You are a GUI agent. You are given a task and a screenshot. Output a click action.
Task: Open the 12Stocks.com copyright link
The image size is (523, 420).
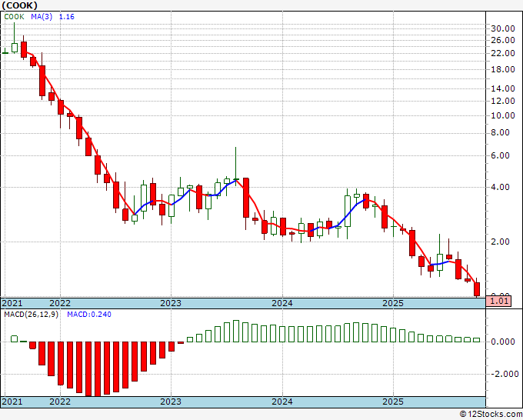491,415
